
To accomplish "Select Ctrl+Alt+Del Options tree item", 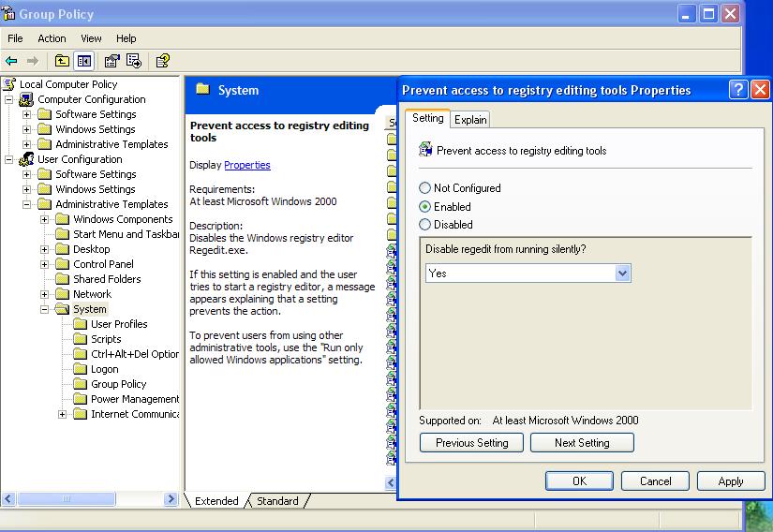I will point(135,354).
